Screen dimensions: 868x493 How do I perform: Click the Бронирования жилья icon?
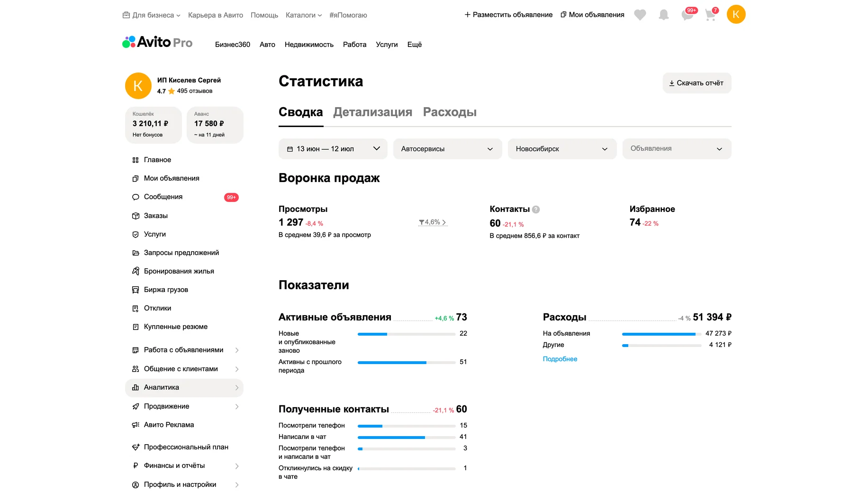click(136, 271)
